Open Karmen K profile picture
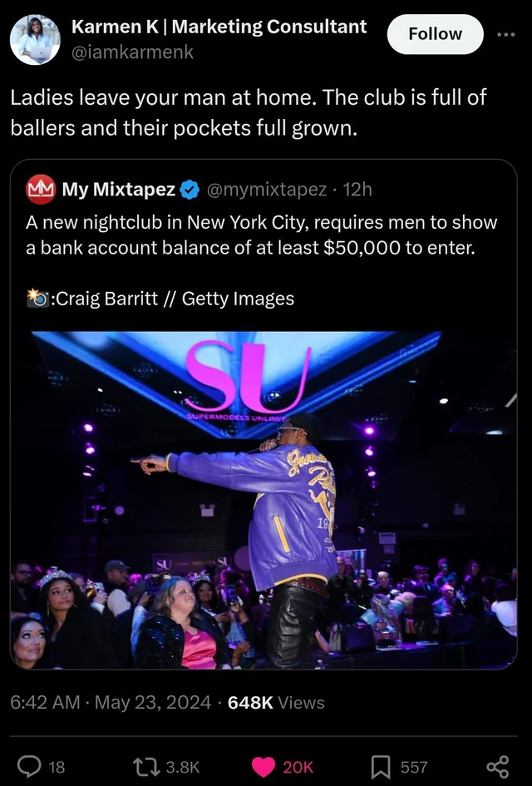This screenshot has width=532, height=786. tap(35, 40)
